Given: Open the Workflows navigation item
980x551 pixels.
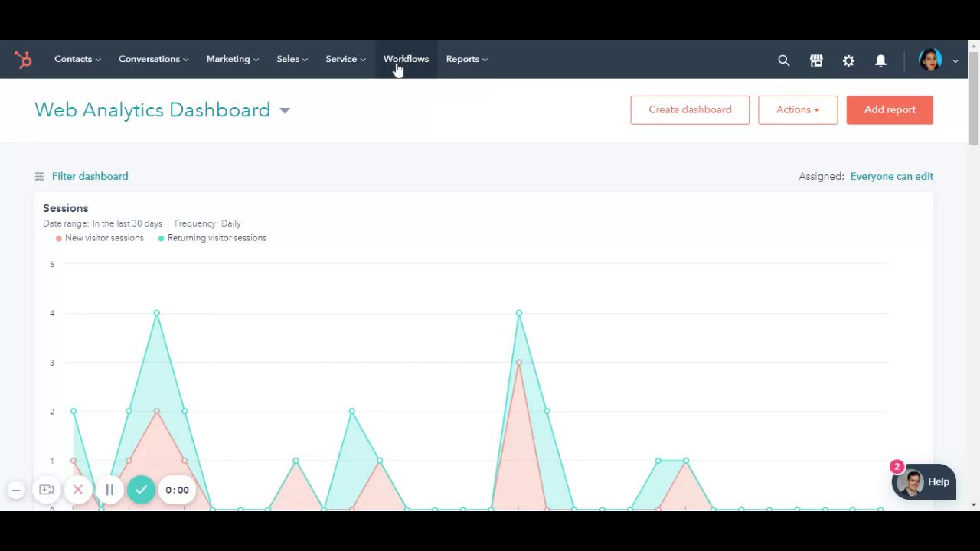Looking at the screenshot, I should [406, 59].
